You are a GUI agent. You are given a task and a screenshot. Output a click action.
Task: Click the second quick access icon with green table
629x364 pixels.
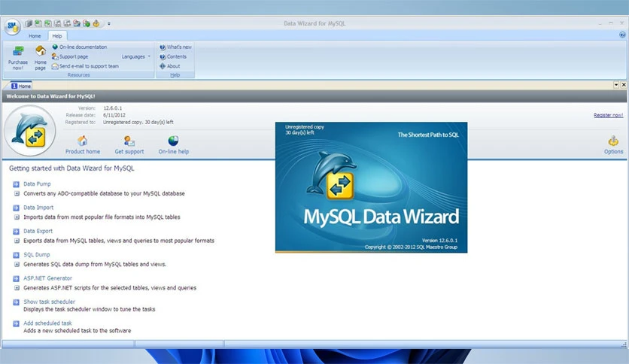click(x=38, y=23)
